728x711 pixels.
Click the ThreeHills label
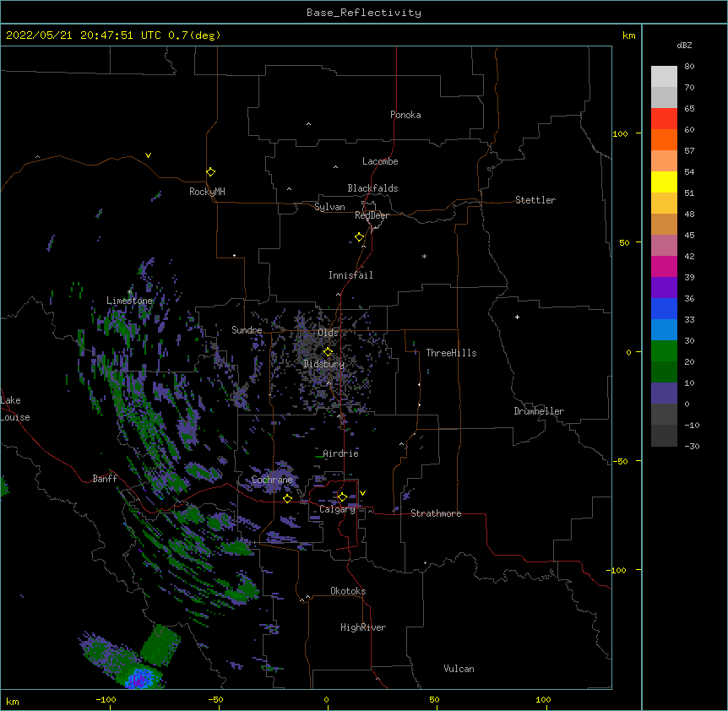point(451,353)
